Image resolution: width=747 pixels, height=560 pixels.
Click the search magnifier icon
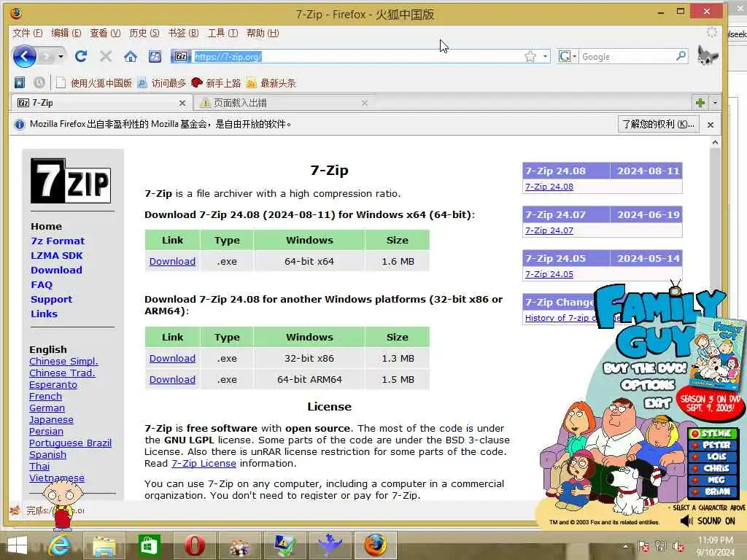coord(681,56)
